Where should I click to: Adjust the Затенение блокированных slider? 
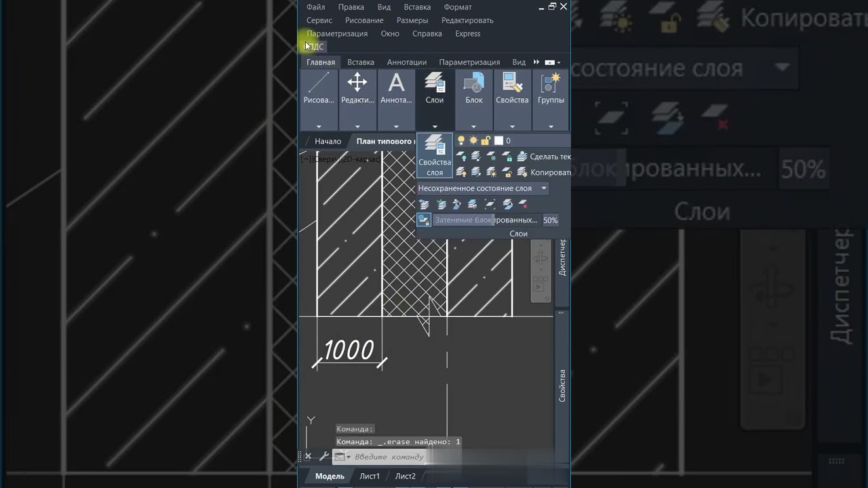[486, 220]
